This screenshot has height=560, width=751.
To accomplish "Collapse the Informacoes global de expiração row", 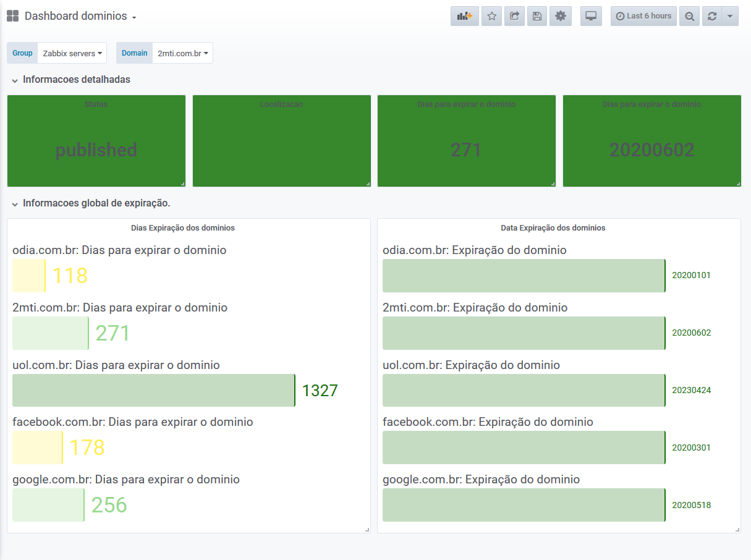I will [90, 203].
